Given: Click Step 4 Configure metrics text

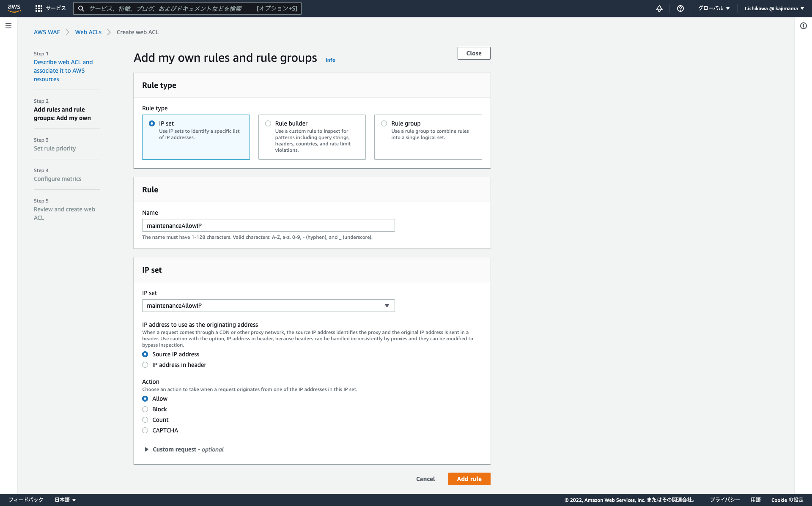Looking at the screenshot, I should click(58, 179).
